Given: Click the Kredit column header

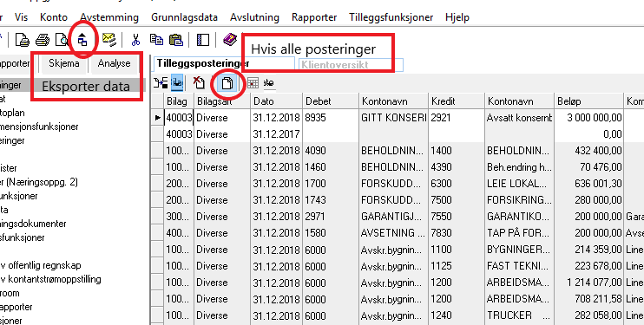Looking at the screenshot, I should point(457,101).
